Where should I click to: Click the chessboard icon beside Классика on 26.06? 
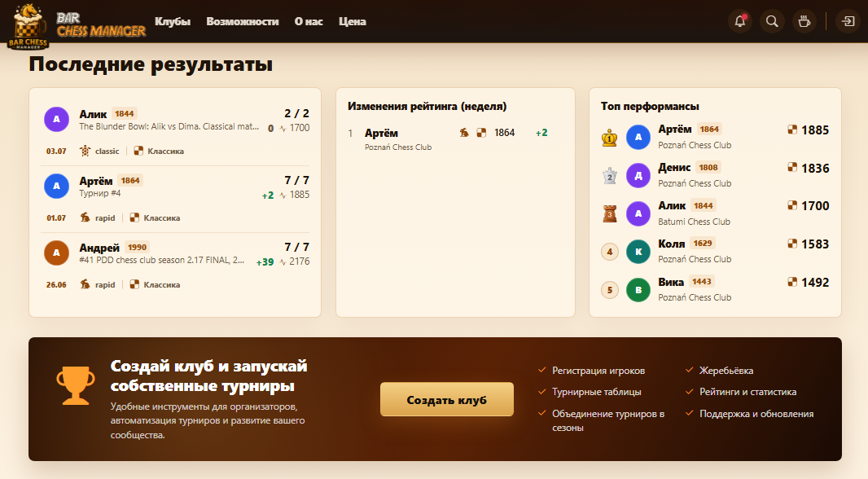click(x=134, y=284)
